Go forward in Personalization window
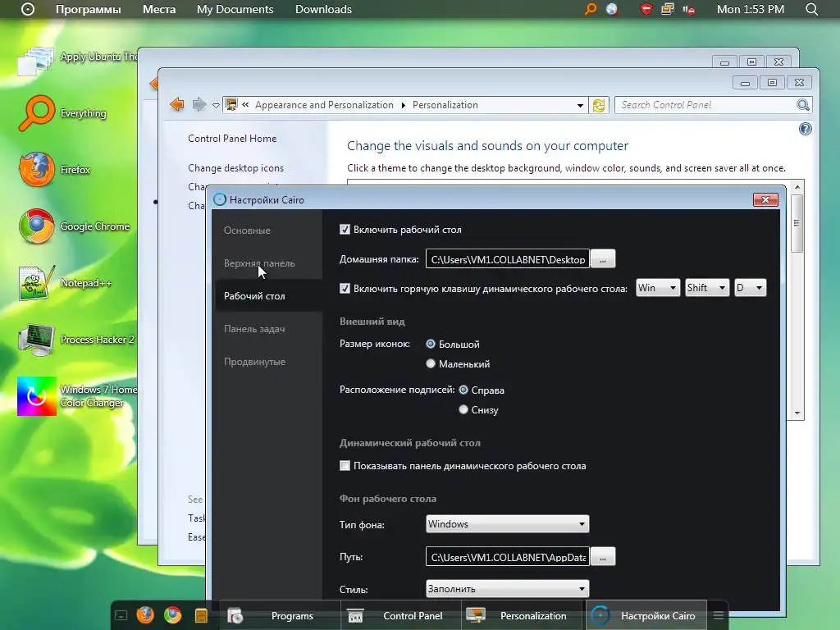 [x=199, y=104]
